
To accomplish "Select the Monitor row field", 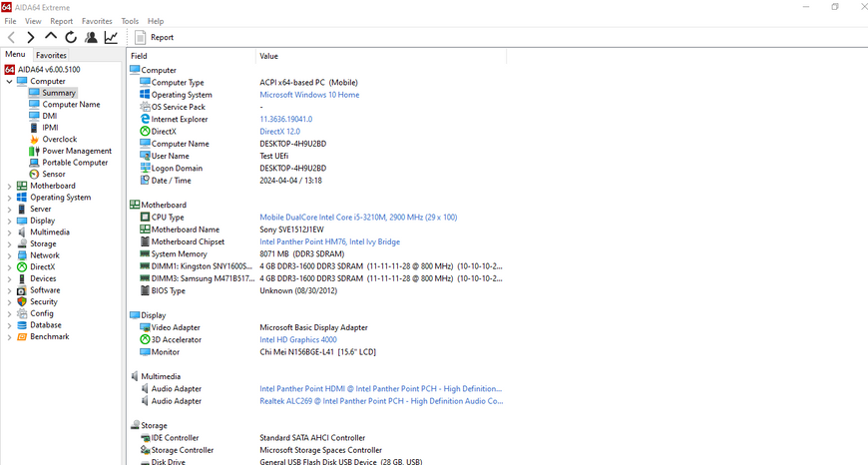I will click(x=166, y=352).
